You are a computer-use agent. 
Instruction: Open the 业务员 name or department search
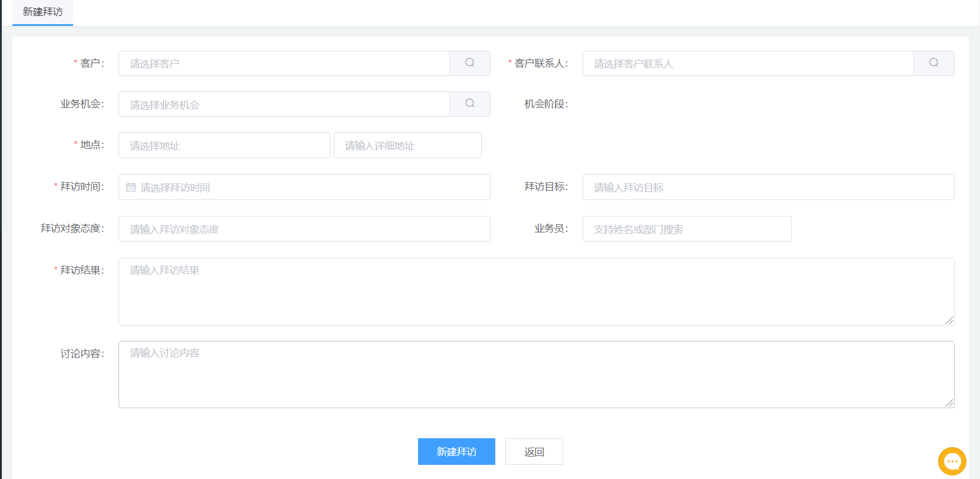[686, 229]
